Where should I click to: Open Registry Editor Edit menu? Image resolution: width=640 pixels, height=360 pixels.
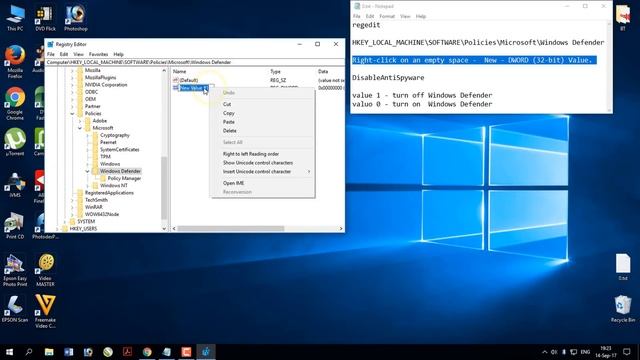click(64, 54)
